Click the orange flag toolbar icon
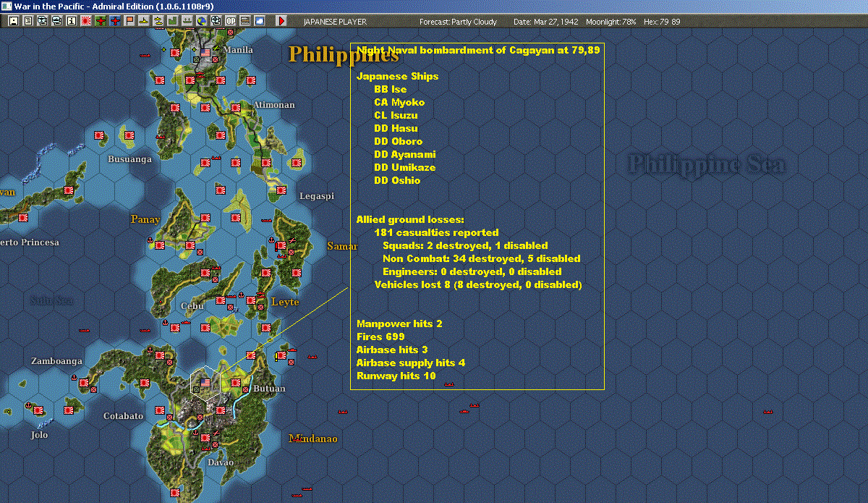868x503 pixels. click(x=129, y=22)
